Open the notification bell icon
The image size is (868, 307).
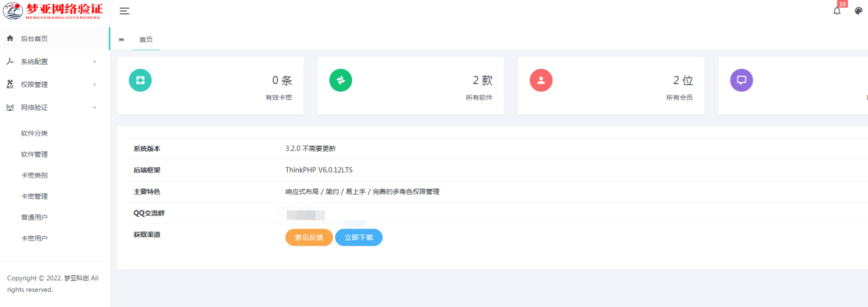pyautogui.click(x=837, y=11)
